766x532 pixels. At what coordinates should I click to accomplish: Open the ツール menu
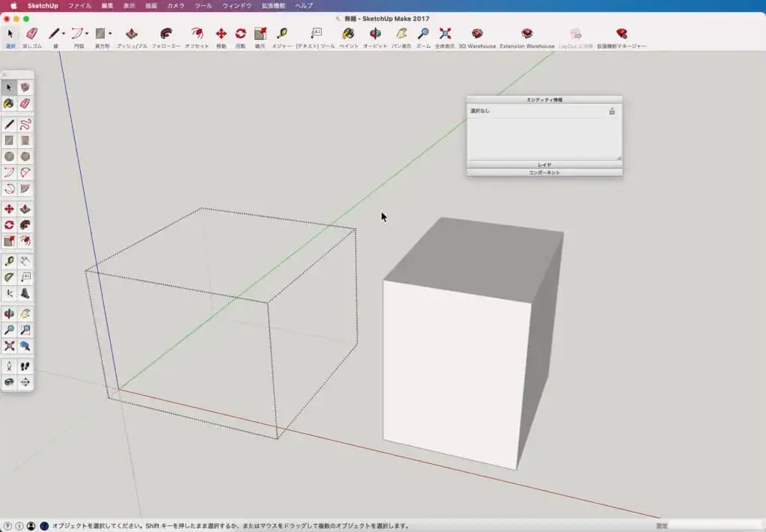[203, 6]
